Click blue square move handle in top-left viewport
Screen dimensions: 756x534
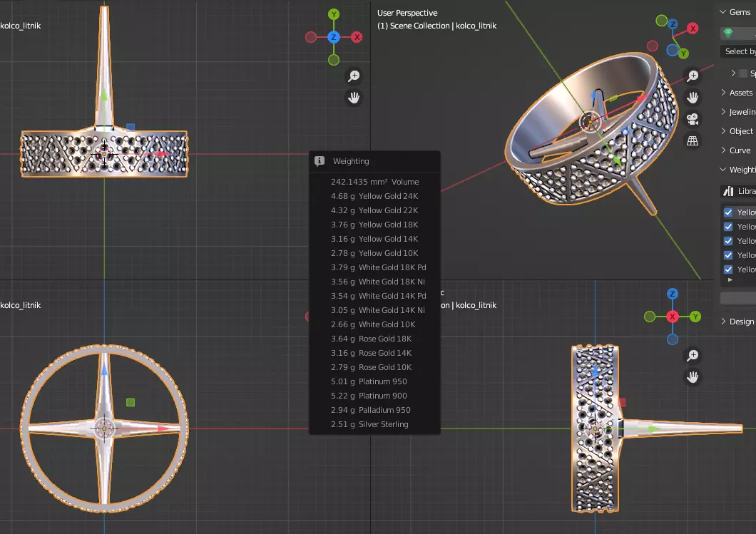(131, 127)
